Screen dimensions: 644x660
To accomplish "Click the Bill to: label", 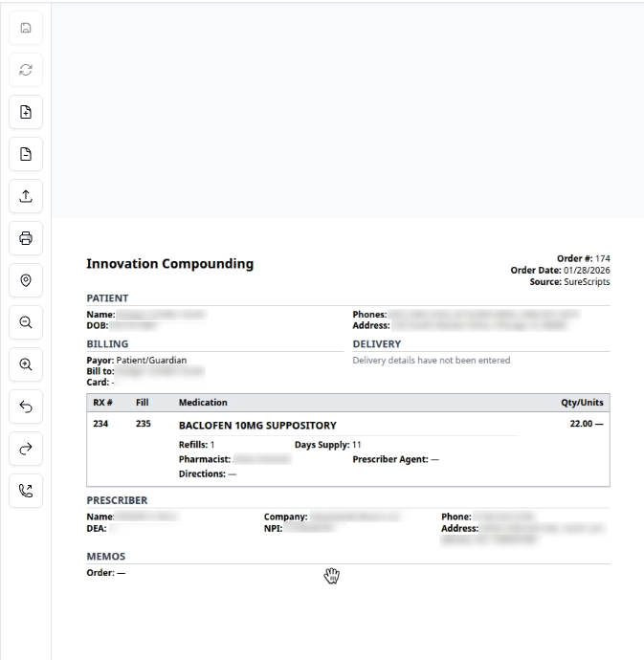I will pyautogui.click(x=100, y=371).
